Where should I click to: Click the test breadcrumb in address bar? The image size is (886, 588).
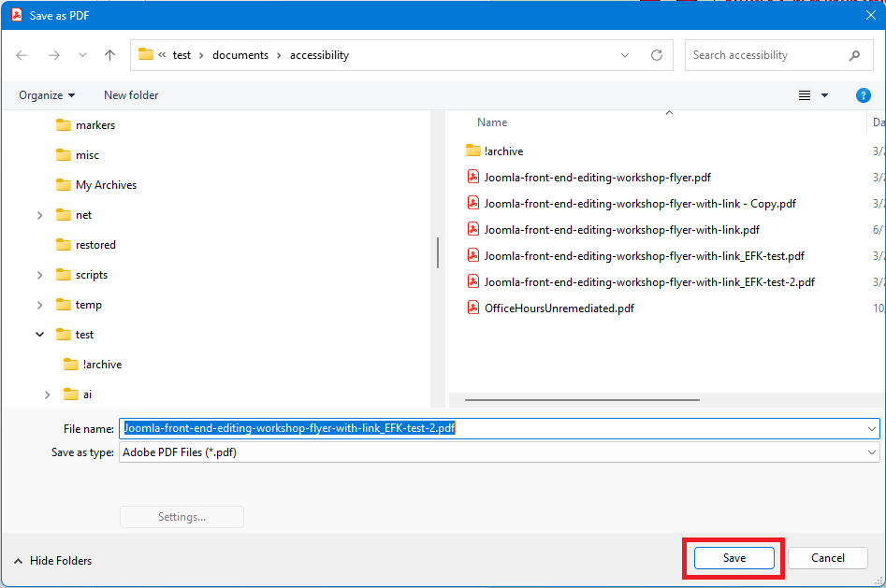pyautogui.click(x=182, y=55)
